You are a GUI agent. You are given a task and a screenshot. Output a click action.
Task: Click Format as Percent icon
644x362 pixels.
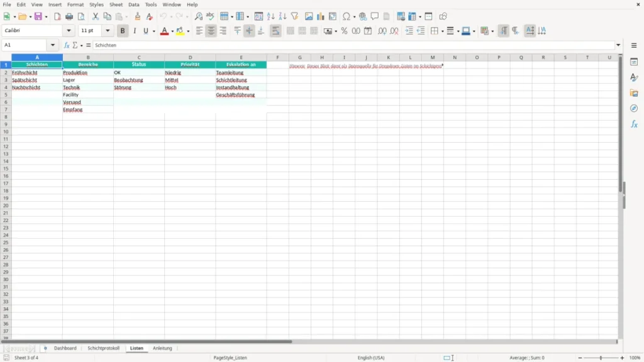pyautogui.click(x=344, y=31)
